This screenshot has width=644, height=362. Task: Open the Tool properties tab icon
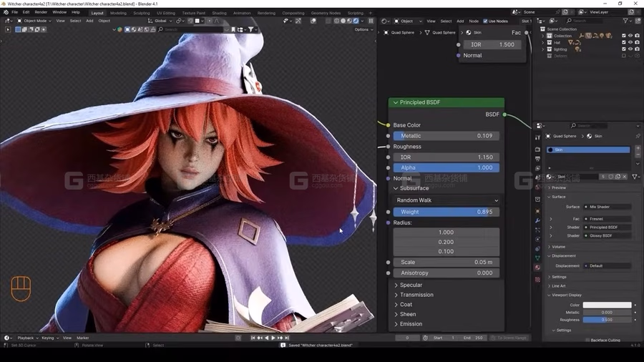(x=537, y=138)
